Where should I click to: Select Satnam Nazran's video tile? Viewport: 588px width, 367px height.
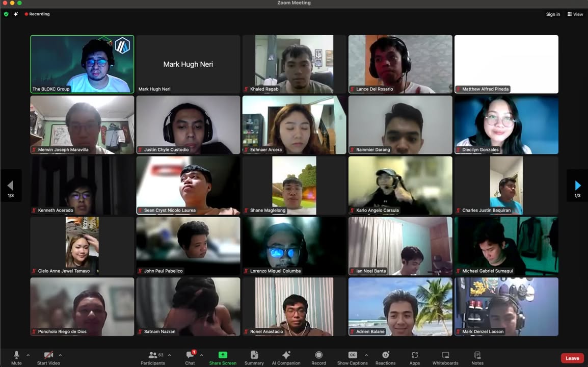click(x=188, y=306)
